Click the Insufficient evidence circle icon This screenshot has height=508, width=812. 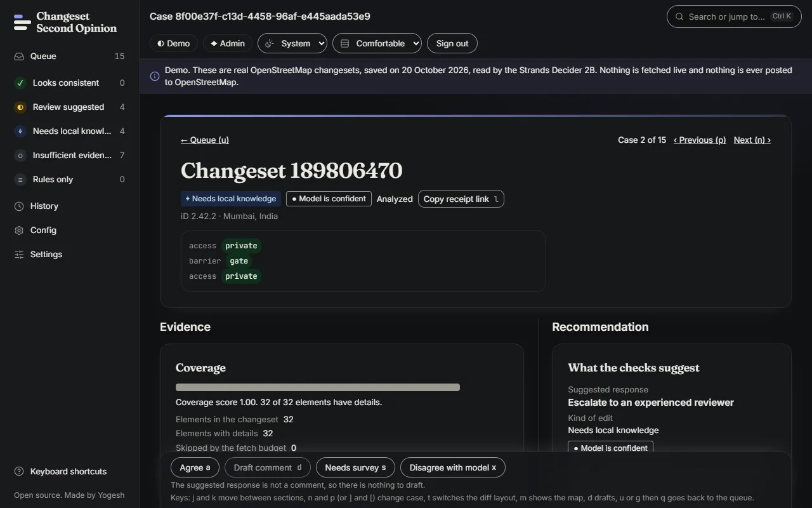[20, 155]
